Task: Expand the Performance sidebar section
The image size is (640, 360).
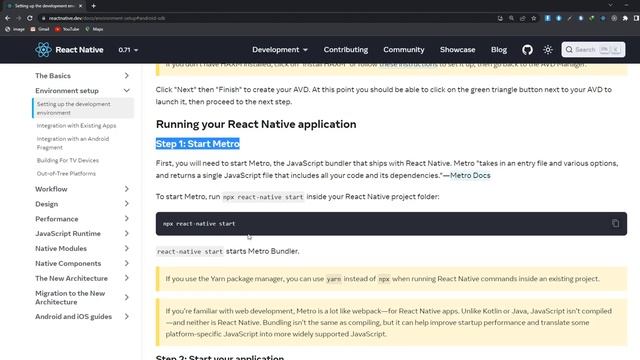Action: tap(82, 219)
